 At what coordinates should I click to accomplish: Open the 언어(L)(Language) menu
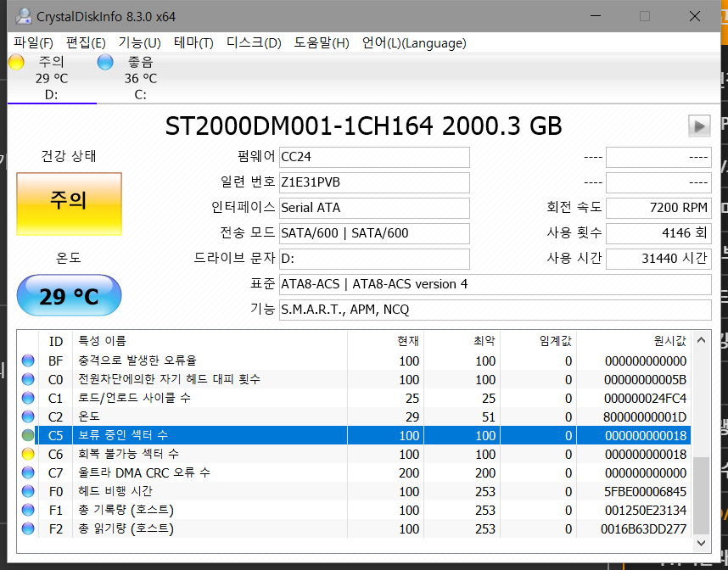(414, 43)
